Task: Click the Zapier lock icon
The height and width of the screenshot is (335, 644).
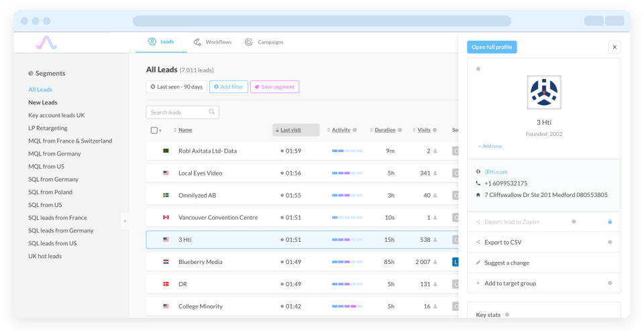Action: point(610,221)
